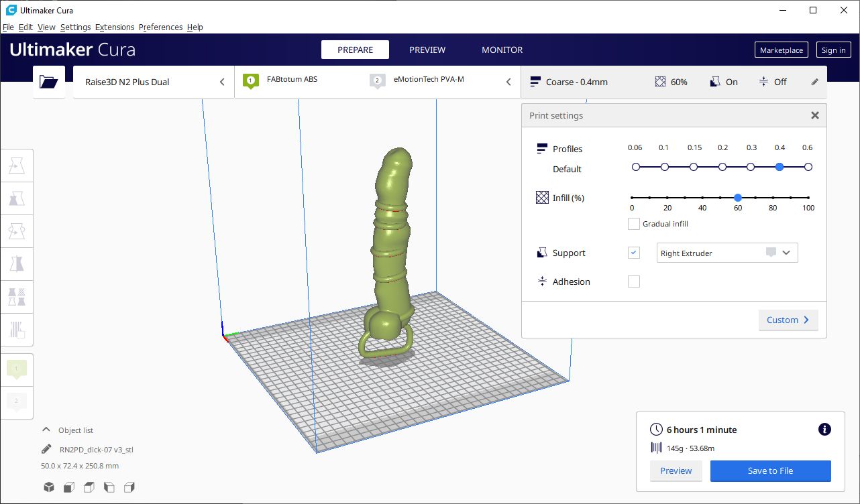The width and height of the screenshot is (860, 504).
Task: Select the 0.15 profile point
Action: click(x=694, y=167)
